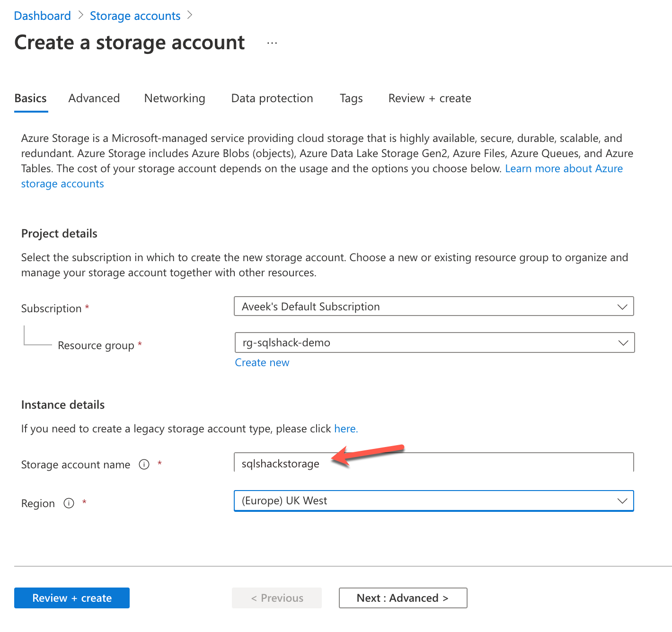Click the Previous button
Viewport: 672px width, 632px height.
click(277, 598)
